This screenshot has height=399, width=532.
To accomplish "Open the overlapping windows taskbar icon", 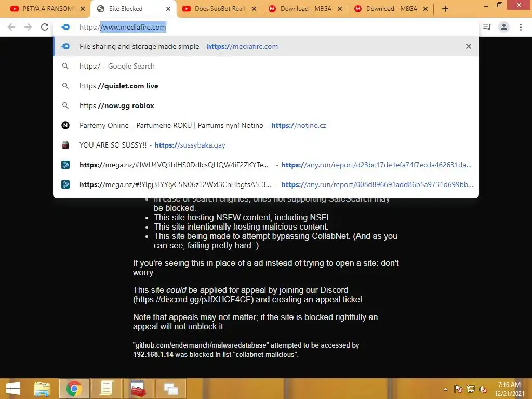I will [x=170, y=389].
